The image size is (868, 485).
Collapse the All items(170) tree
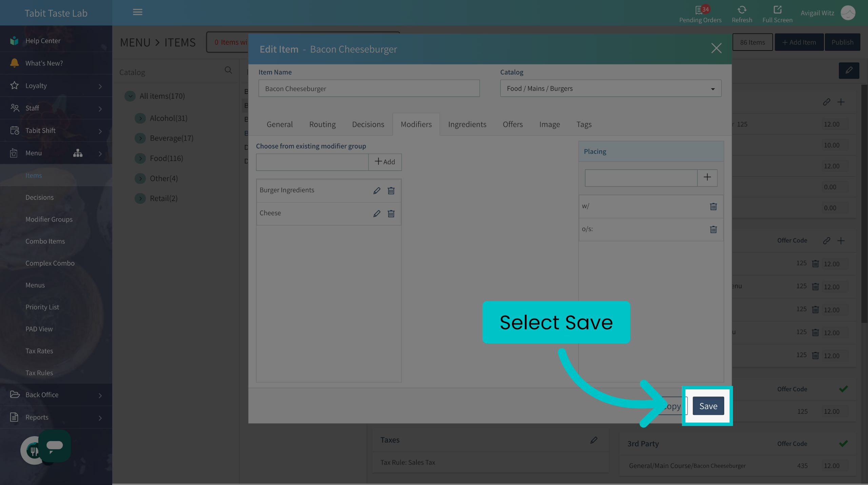[x=130, y=96]
